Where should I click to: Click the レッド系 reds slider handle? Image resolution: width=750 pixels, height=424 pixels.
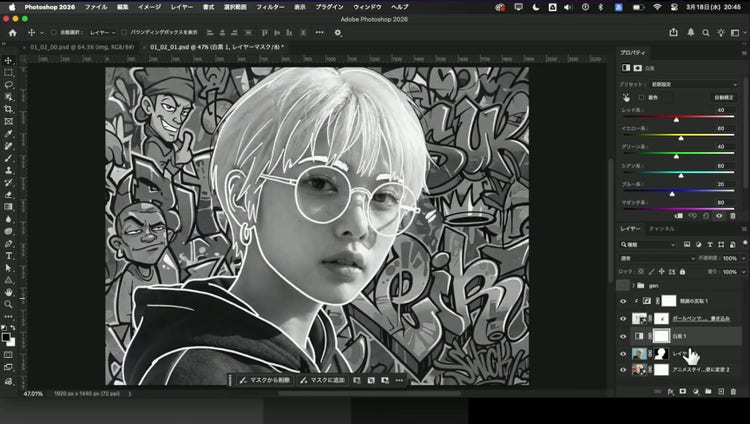tap(676, 119)
